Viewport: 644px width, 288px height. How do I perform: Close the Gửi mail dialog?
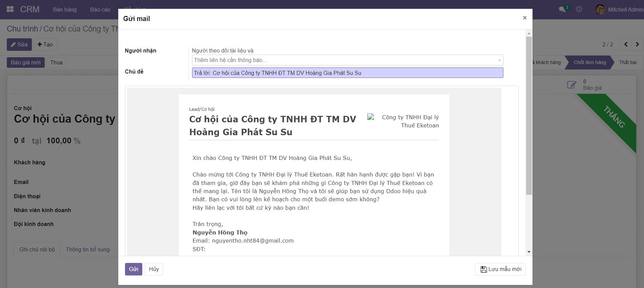point(524,18)
